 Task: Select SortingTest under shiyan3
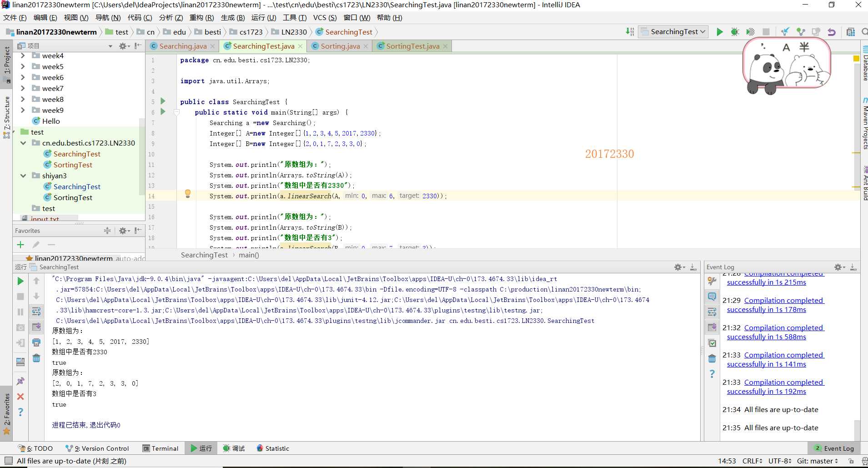click(73, 197)
